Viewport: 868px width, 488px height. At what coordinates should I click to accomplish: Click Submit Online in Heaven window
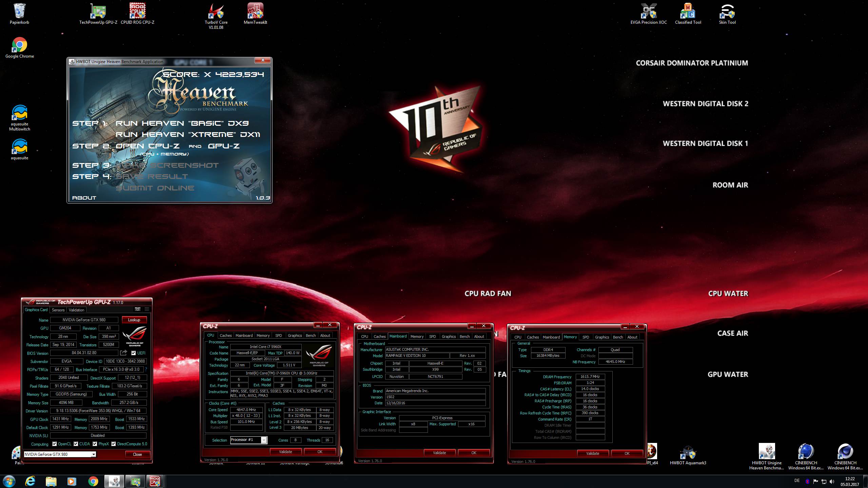tap(155, 188)
